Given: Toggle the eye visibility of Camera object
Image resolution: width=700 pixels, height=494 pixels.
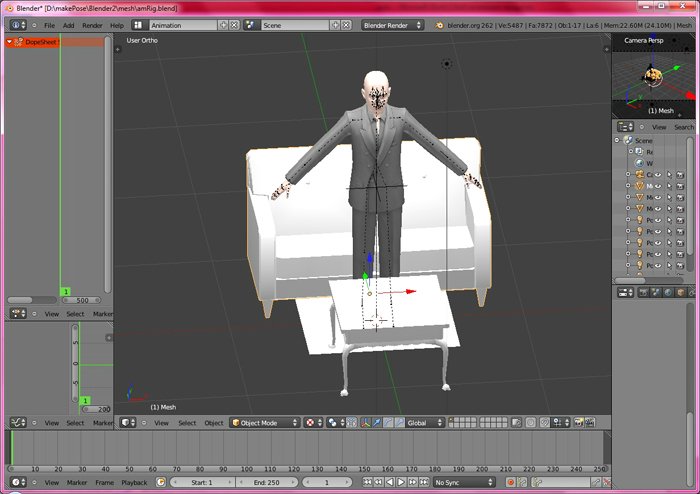Looking at the screenshot, I should click(659, 174).
